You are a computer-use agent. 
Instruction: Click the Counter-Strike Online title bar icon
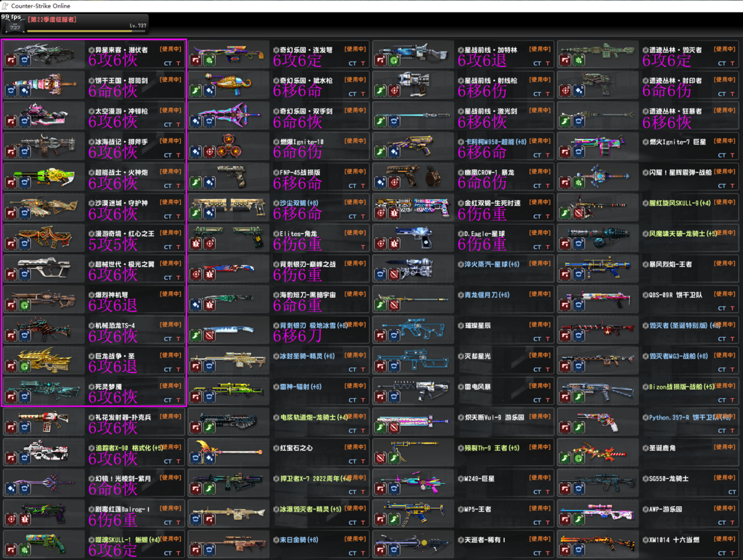[x=6, y=6]
